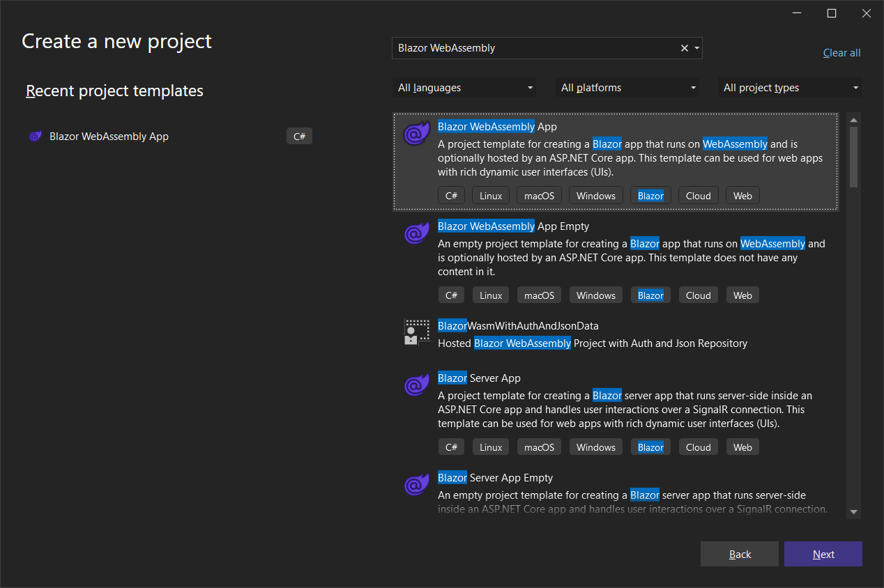Click Windows tag of Blazor WebAssembly App Empty
Viewport: 884px width, 588px height.
(596, 295)
